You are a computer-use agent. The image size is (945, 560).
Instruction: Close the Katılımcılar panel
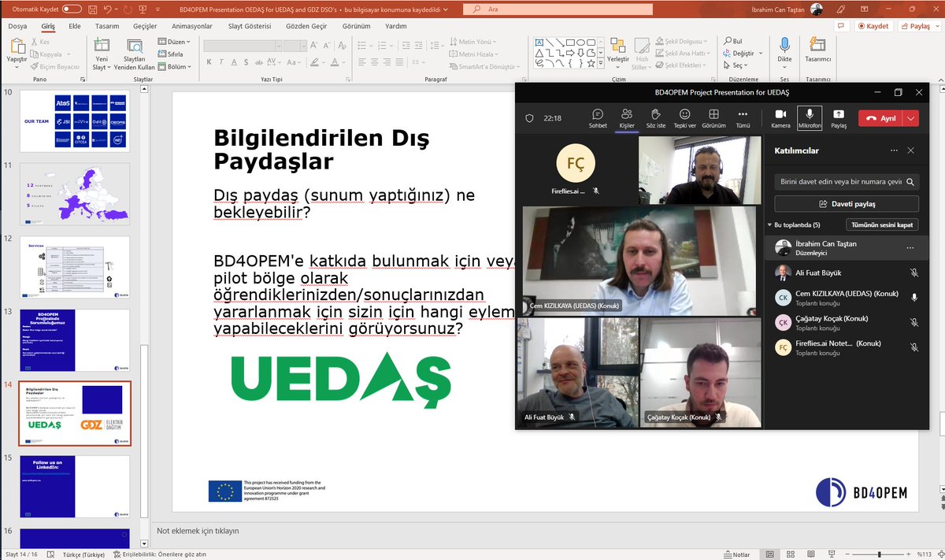[x=911, y=150]
